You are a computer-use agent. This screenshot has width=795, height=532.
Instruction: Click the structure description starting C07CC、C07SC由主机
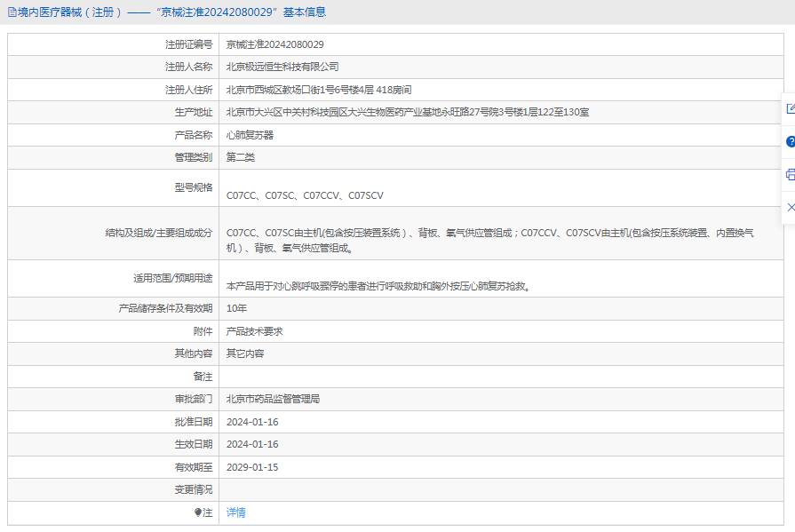pyautogui.click(x=490, y=241)
